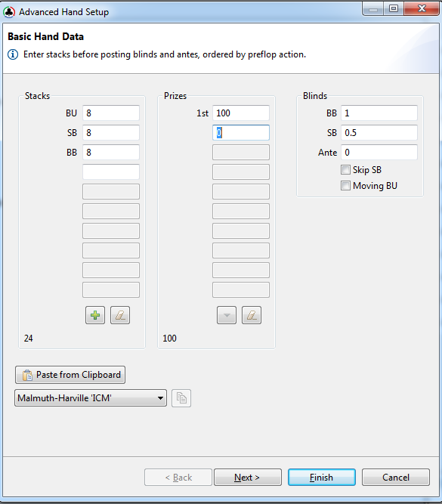This screenshot has height=504, width=442.
Task: Click the eraser icon under Prizes
Action: pos(252,315)
